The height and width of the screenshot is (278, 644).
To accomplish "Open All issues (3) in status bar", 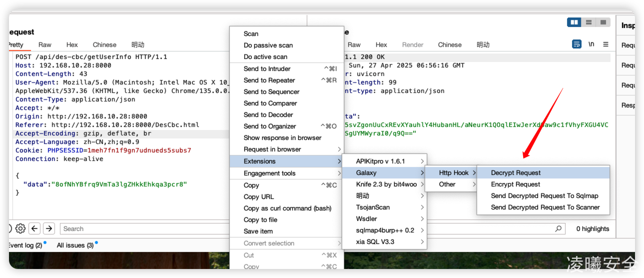I will 75,245.
